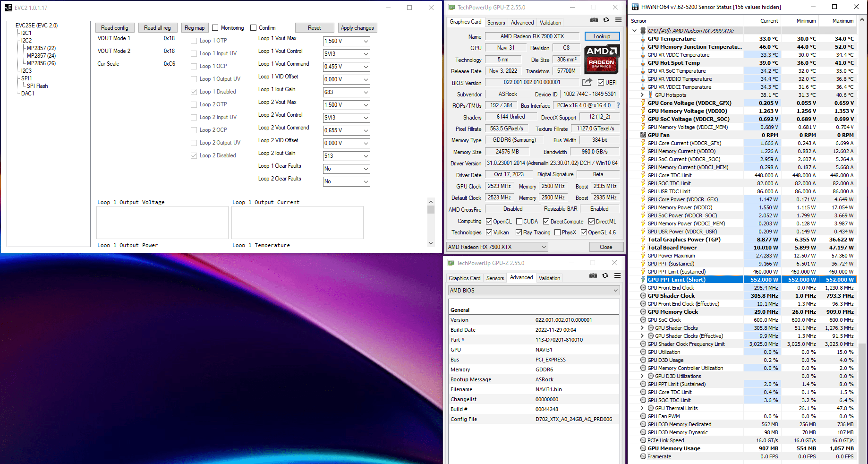Viewport: 868px width, 464px height.
Task: Open the GPU selector dropdown in GPU-Z
Action: pos(497,247)
